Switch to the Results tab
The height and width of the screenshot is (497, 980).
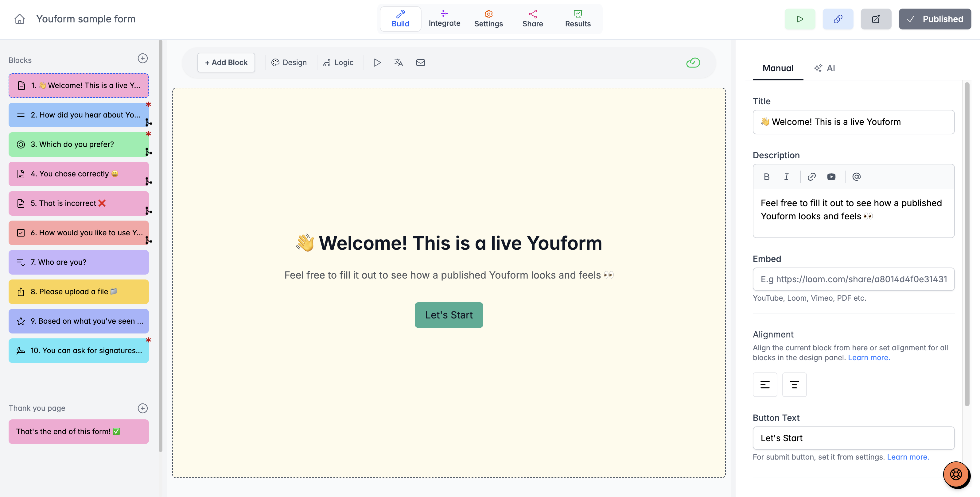(x=577, y=18)
